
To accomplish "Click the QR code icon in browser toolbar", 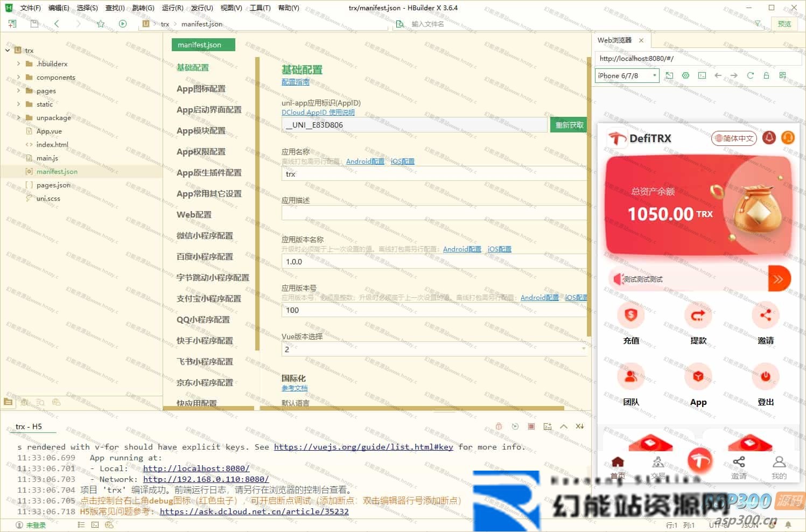I will (x=782, y=75).
